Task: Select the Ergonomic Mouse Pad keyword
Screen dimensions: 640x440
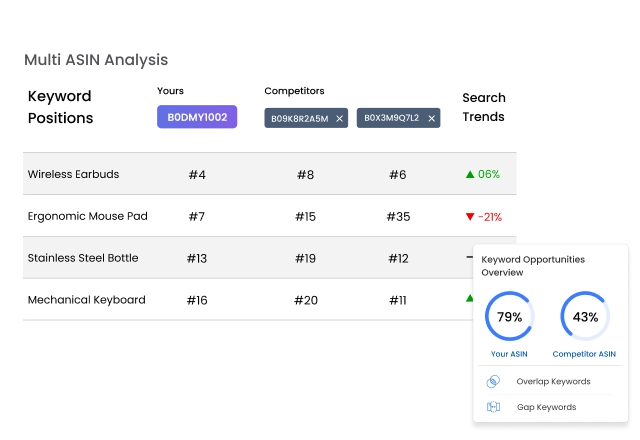Action: [x=87, y=216]
